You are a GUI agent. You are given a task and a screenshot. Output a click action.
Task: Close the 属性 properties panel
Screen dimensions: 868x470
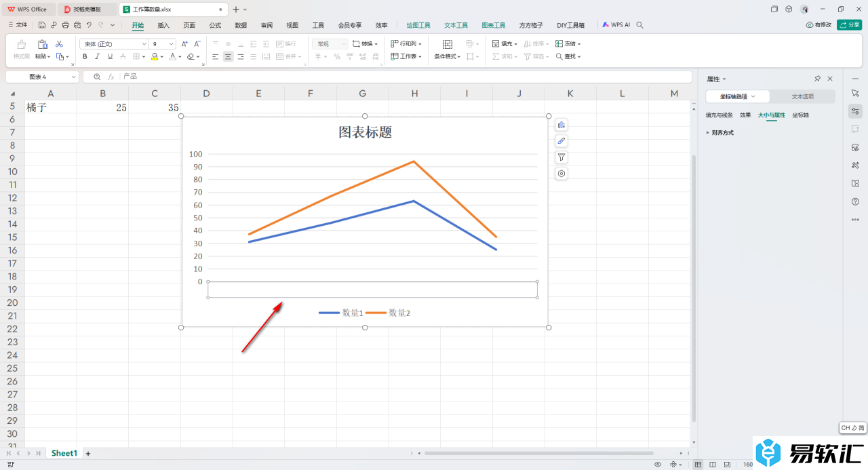click(830, 79)
